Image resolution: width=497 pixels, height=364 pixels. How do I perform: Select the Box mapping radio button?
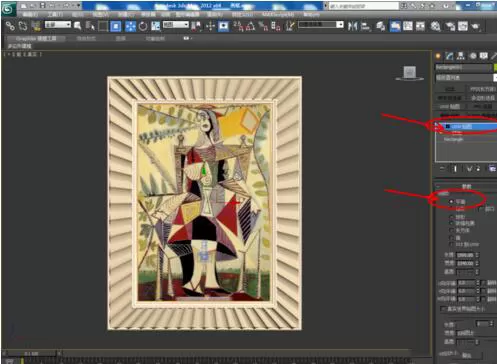tap(452, 230)
